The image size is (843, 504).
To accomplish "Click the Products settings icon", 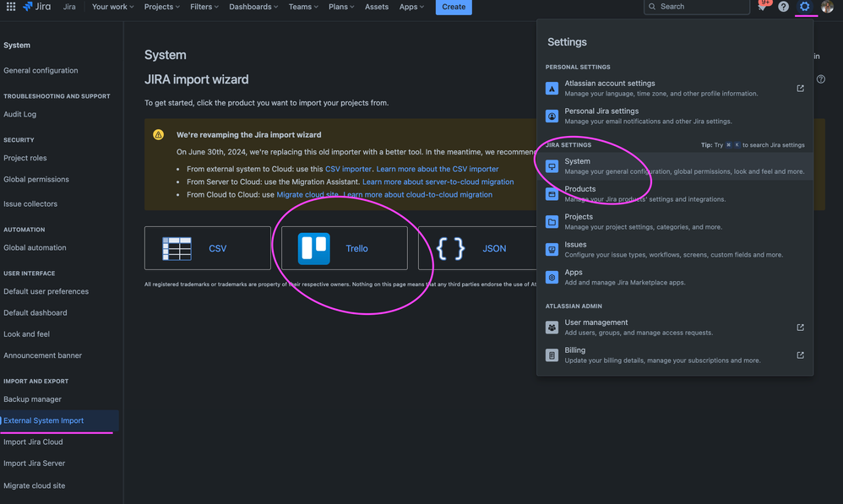I will click(552, 194).
